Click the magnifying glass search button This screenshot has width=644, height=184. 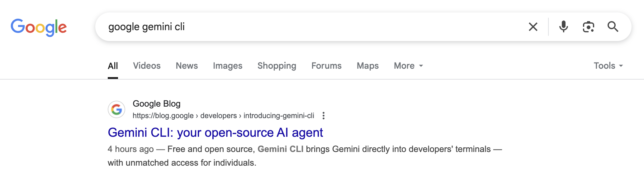(613, 27)
